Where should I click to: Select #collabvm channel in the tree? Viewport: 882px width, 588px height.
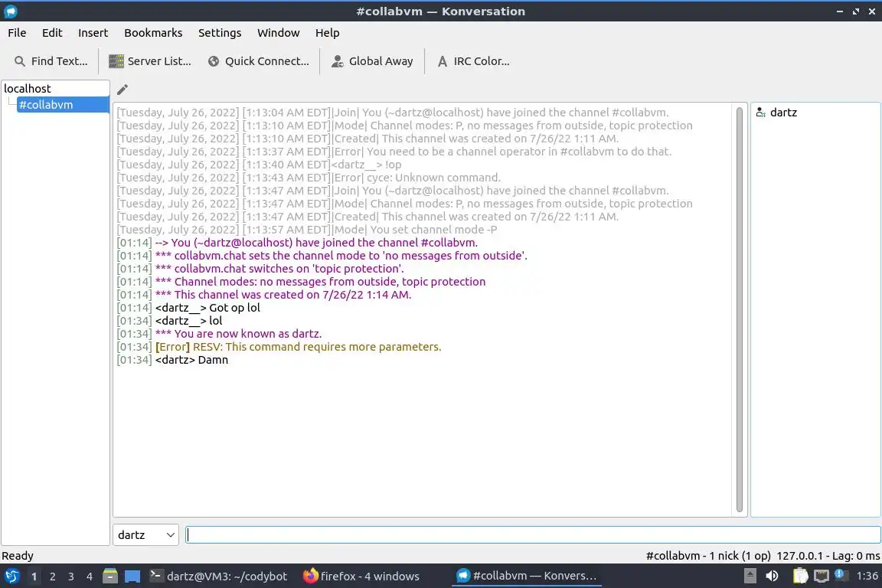coord(63,105)
